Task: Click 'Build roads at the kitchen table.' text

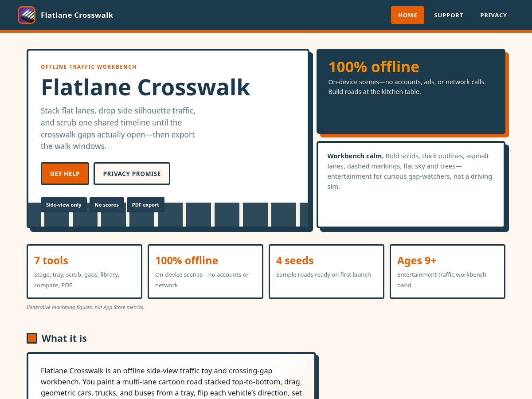Action: 375,92
